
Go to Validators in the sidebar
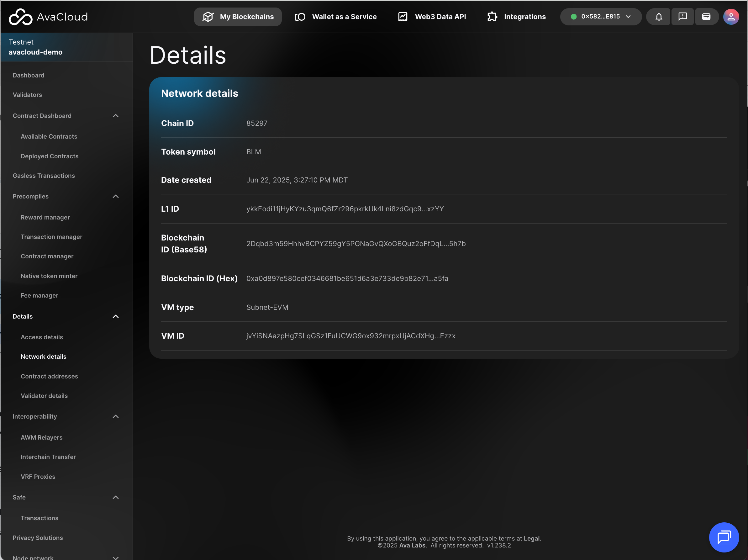27,95
